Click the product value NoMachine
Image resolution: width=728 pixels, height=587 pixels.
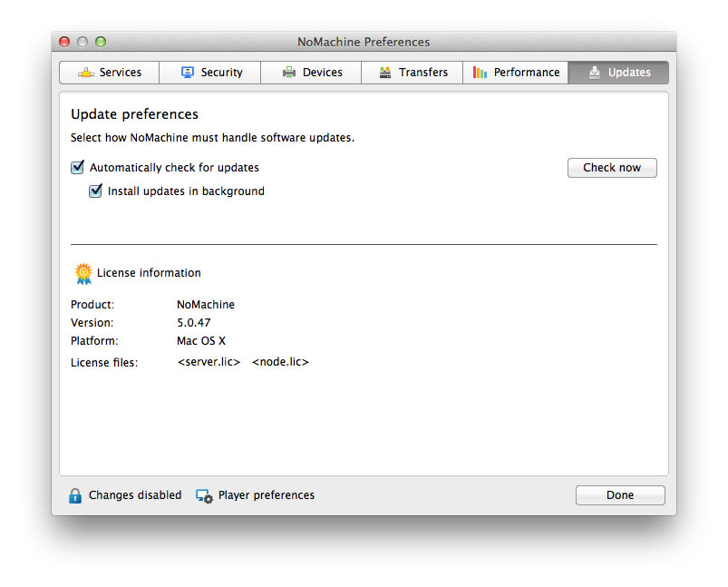tap(206, 305)
